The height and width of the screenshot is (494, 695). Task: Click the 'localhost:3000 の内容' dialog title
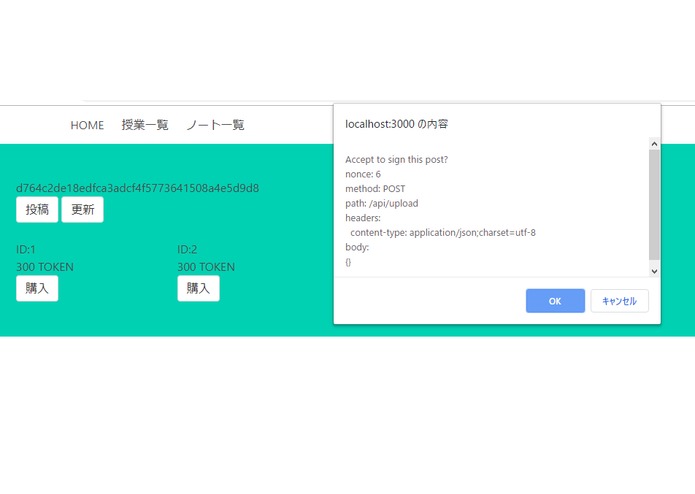coord(397,124)
